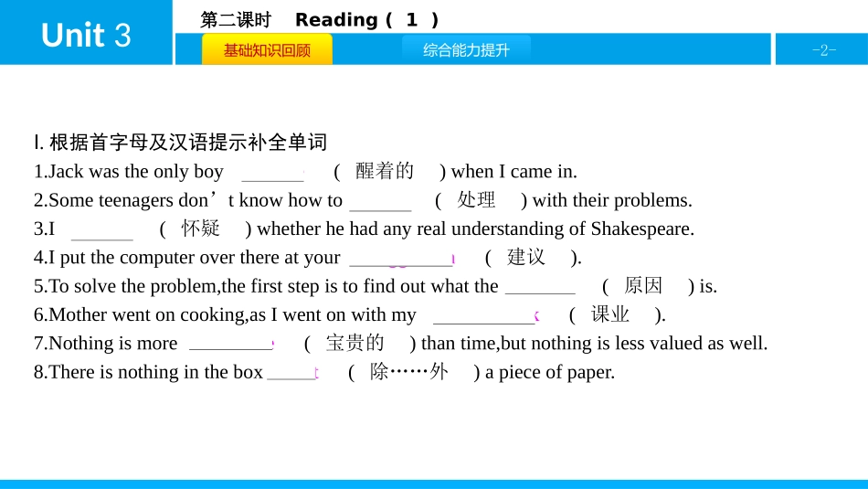Click the blank after 'find out what the'
The width and height of the screenshot is (868, 489).
540,287
